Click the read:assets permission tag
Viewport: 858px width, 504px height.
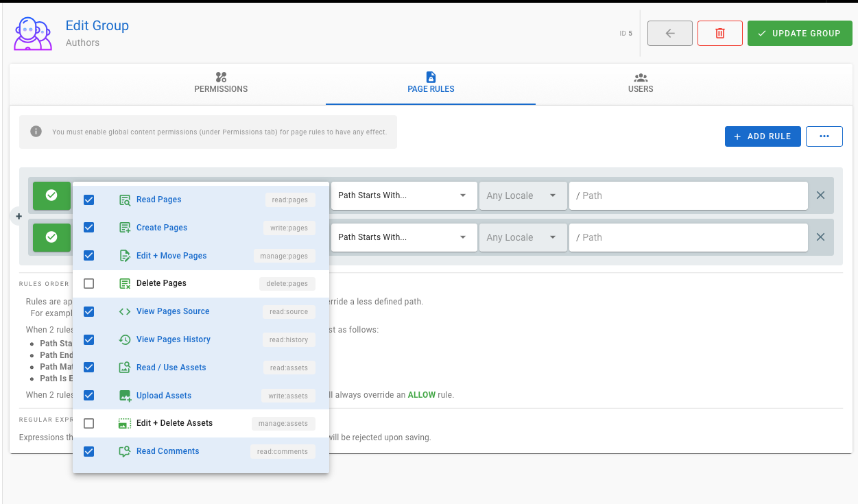289,368
